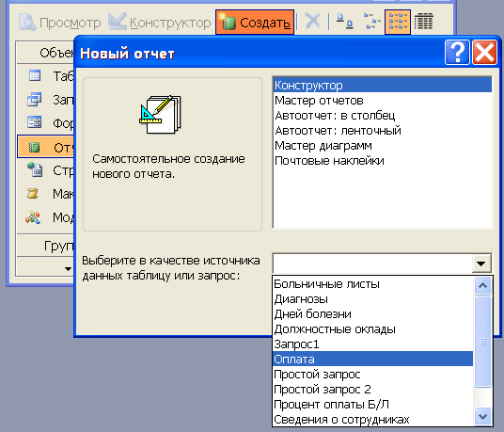The height and width of the screenshot is (432, 504).
Task: Click dropdown list scroll up arrow
Action: [x=482, y=285]
